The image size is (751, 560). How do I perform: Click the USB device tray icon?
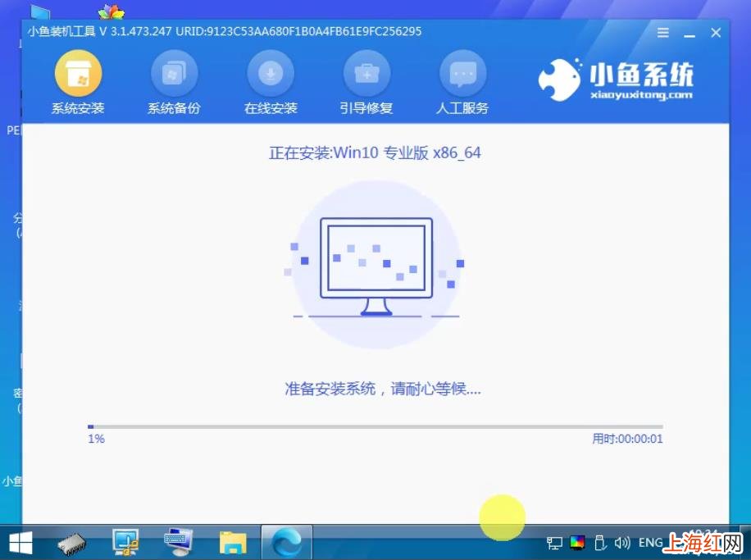click(x=599, y=543)
